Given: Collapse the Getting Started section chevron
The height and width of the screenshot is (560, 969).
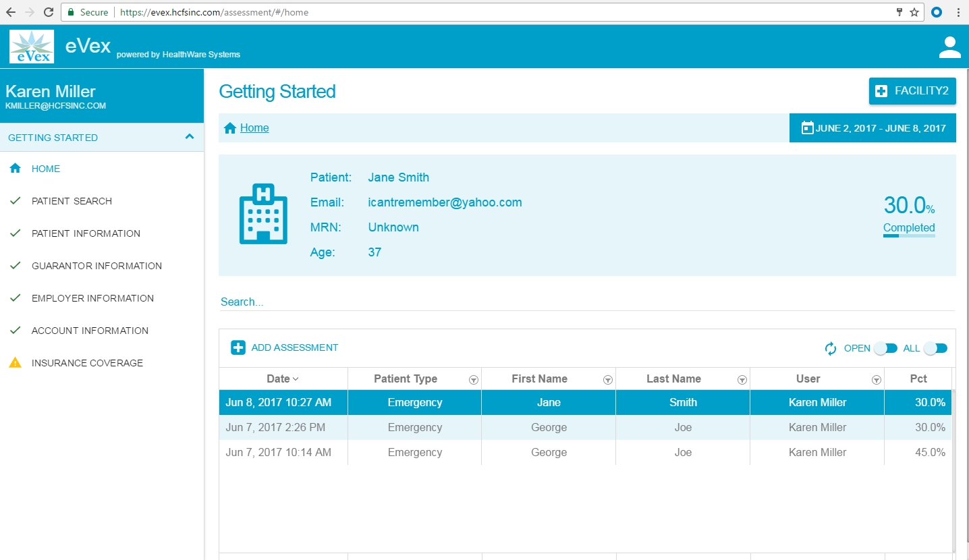Looking at the screenshot, I should [x=190, y=137].
